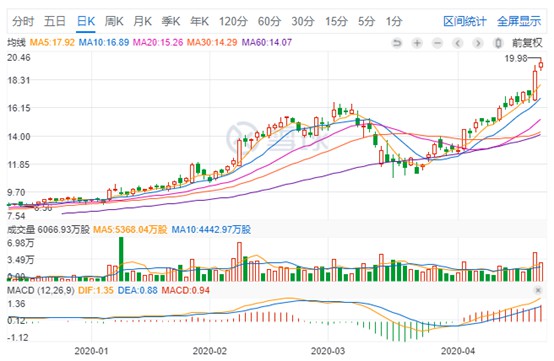This screenshot has width=554, height=361.
Task: Switch to the 五日 tab
Action: pos(55,21)
